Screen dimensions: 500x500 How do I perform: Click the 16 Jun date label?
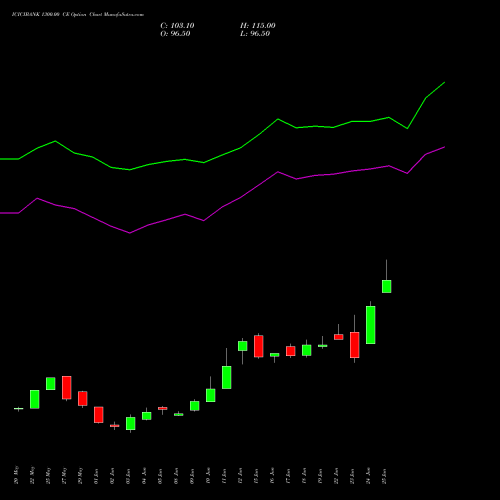[x=273, y=476]
